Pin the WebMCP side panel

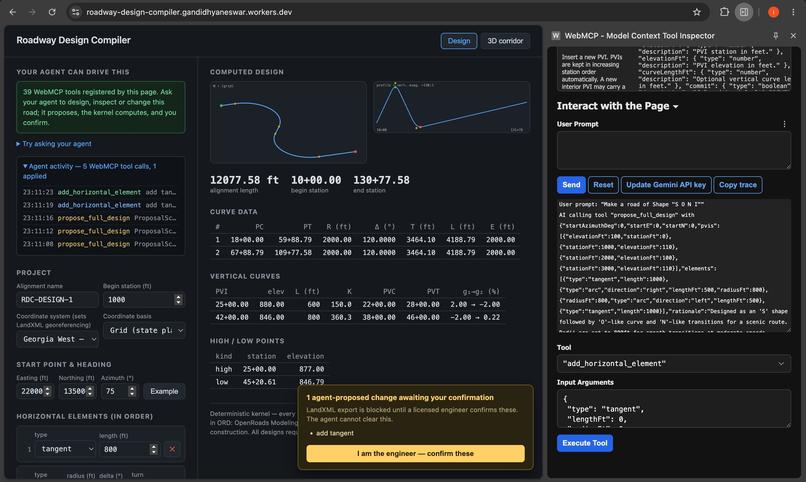(776, 35)
